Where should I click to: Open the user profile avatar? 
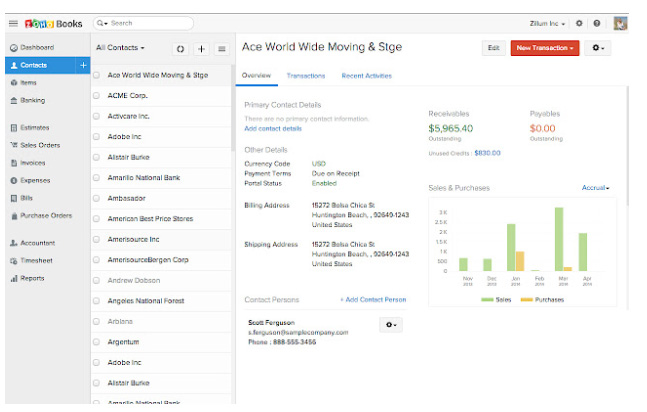click(x=620, y=24)
